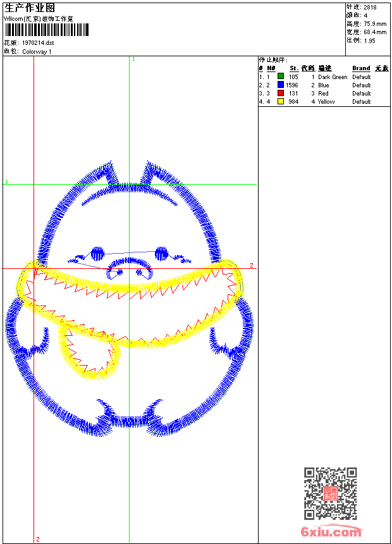Click the stitch count '984' cell
392x544 pixels.
pos(293,102)
